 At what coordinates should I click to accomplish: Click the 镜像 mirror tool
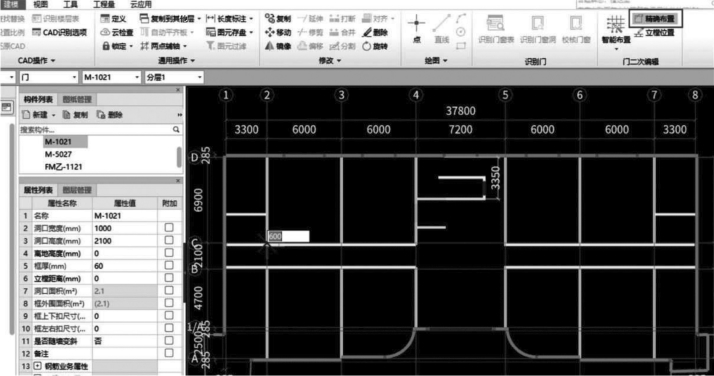(278, 46)
